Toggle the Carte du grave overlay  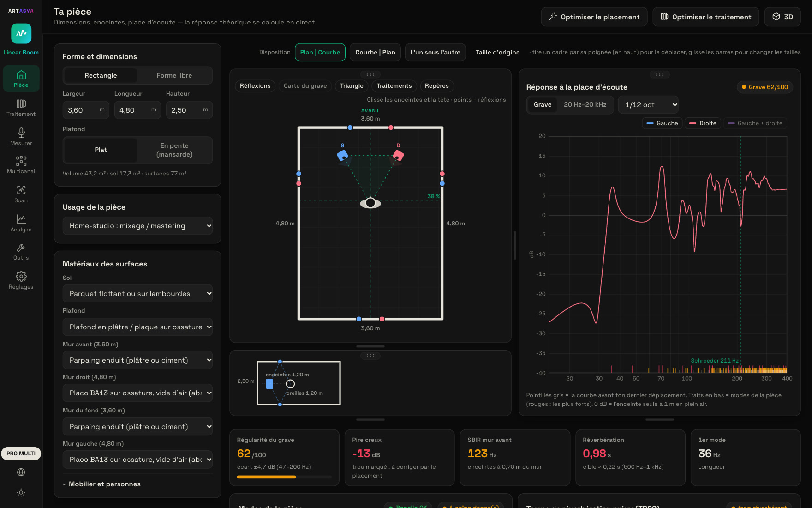[305, 86]
